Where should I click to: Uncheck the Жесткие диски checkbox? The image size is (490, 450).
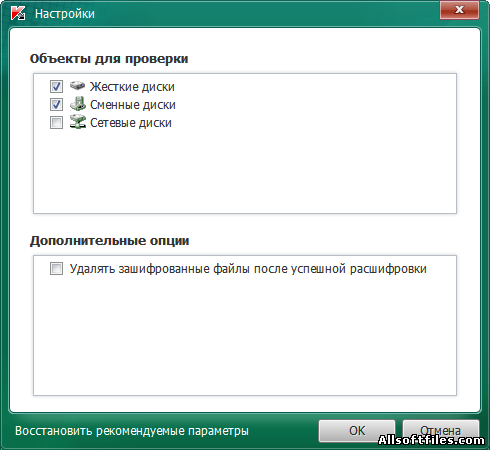(56, 87)
